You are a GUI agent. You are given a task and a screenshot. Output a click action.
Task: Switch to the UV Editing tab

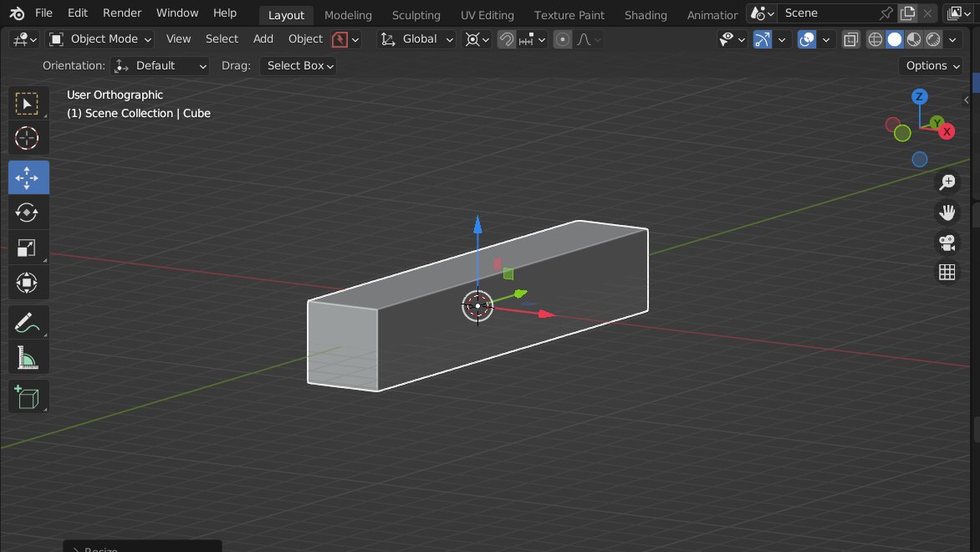point(487,15)
